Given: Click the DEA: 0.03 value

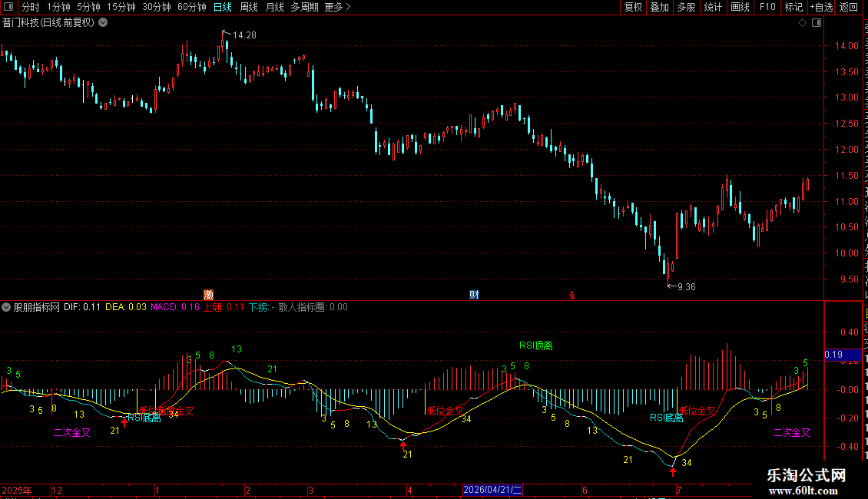Looking at the screenshot, I should (x=126, y=307).
